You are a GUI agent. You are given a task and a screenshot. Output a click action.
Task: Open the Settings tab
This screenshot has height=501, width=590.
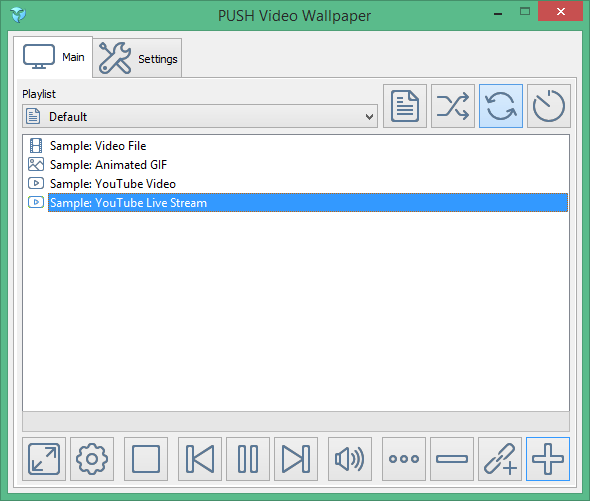137,58
